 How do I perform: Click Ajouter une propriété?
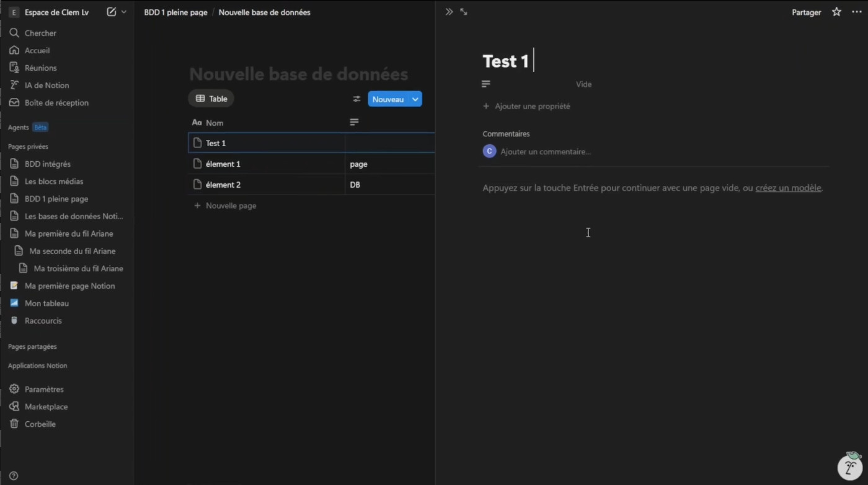point(532,107)
